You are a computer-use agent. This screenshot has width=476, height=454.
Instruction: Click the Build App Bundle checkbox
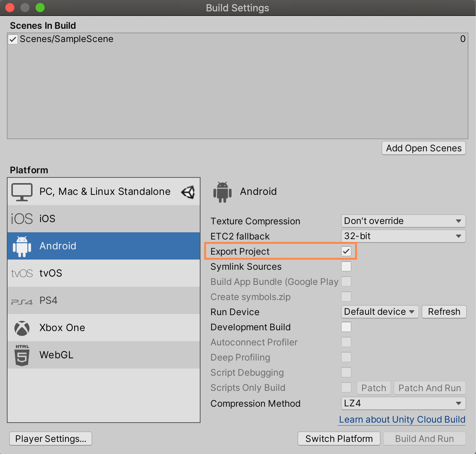(x=346, y=281)
